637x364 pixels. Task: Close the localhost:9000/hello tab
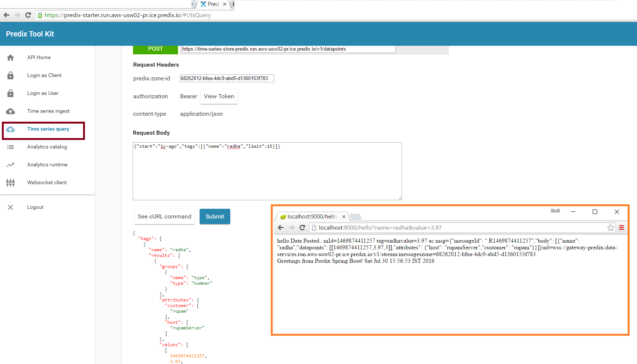[x=344, y=217]
